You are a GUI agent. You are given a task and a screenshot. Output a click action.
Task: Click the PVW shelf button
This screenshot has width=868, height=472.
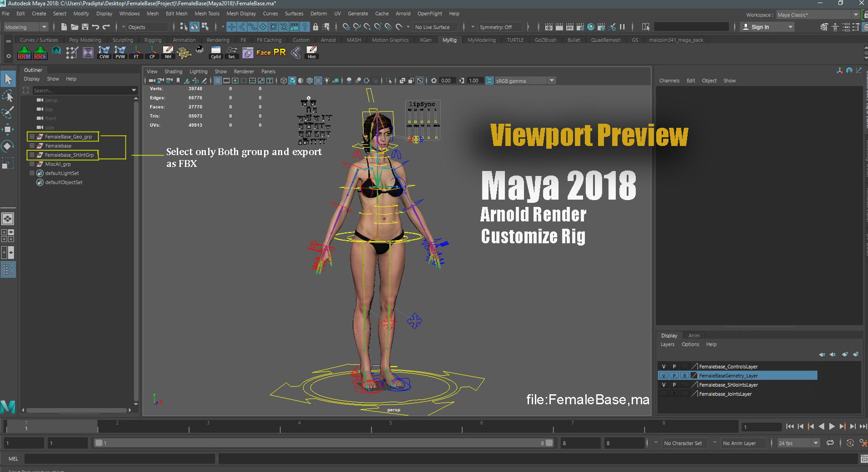120,53
